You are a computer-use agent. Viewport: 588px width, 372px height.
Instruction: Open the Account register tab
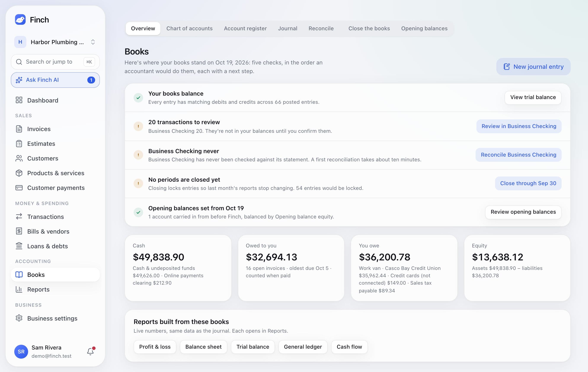(x=245, y=28)
